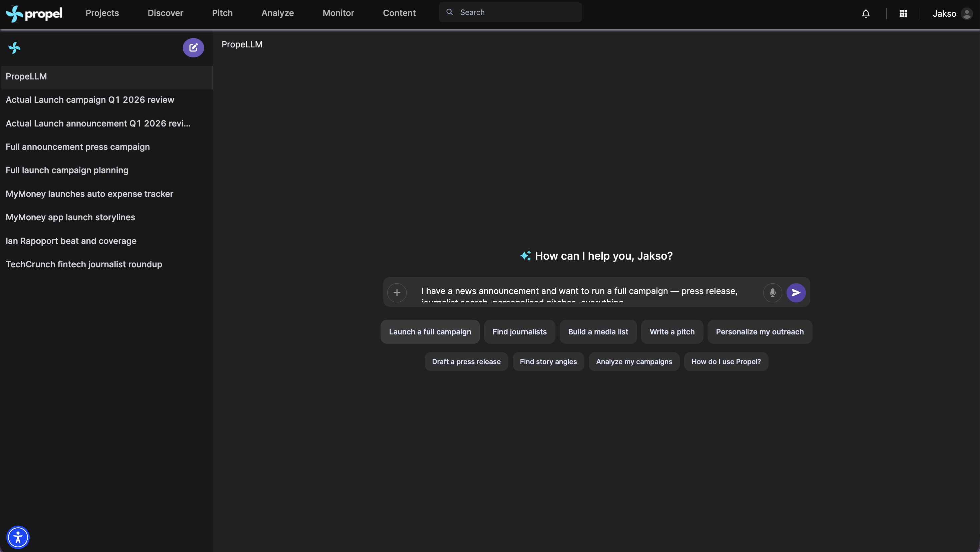Click the Jakso user avatar icon

(967, 14)
